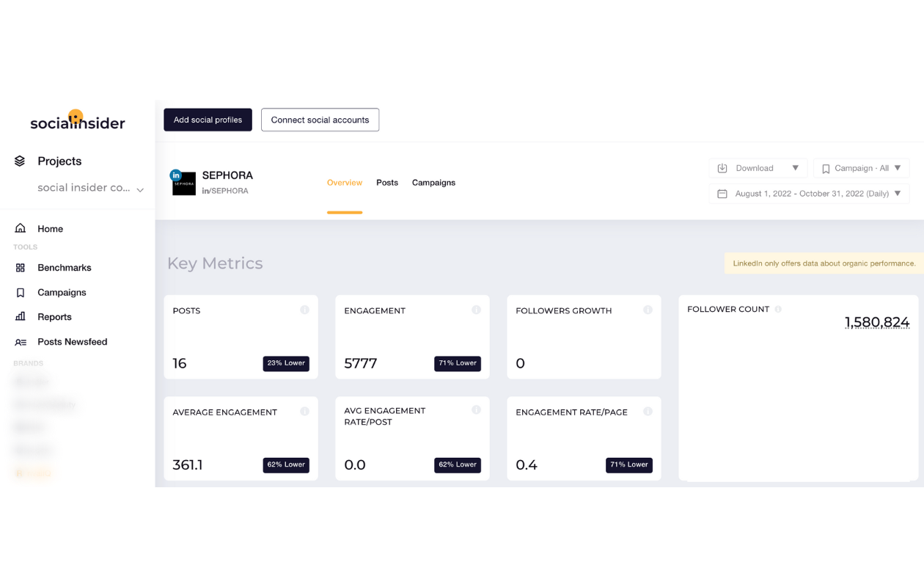Click the Socialinsider logo

[78, 120]
